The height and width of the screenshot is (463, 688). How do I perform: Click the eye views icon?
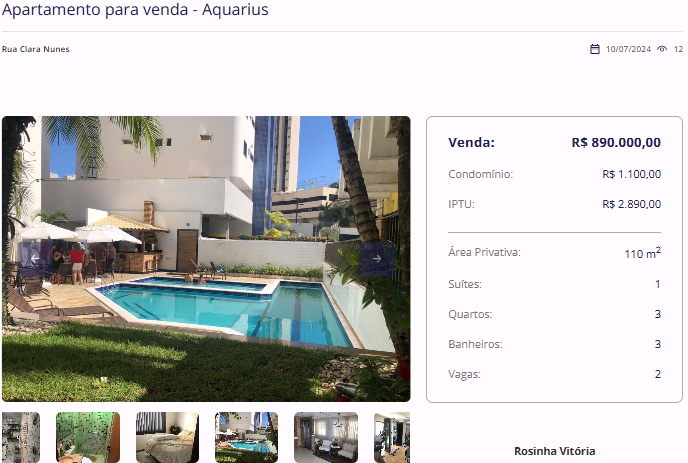coord(662,49)
